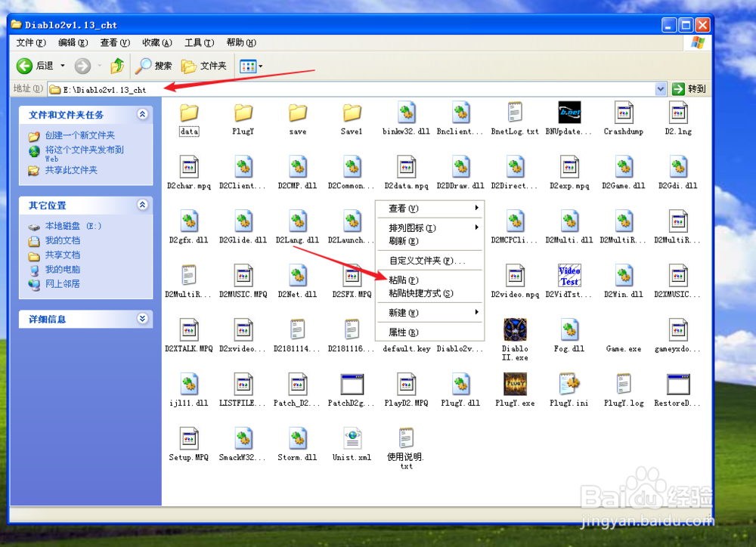This screenshot has height=547, width=756.
Task: Select the BnetLog.txt file
Action: [514, 119]
